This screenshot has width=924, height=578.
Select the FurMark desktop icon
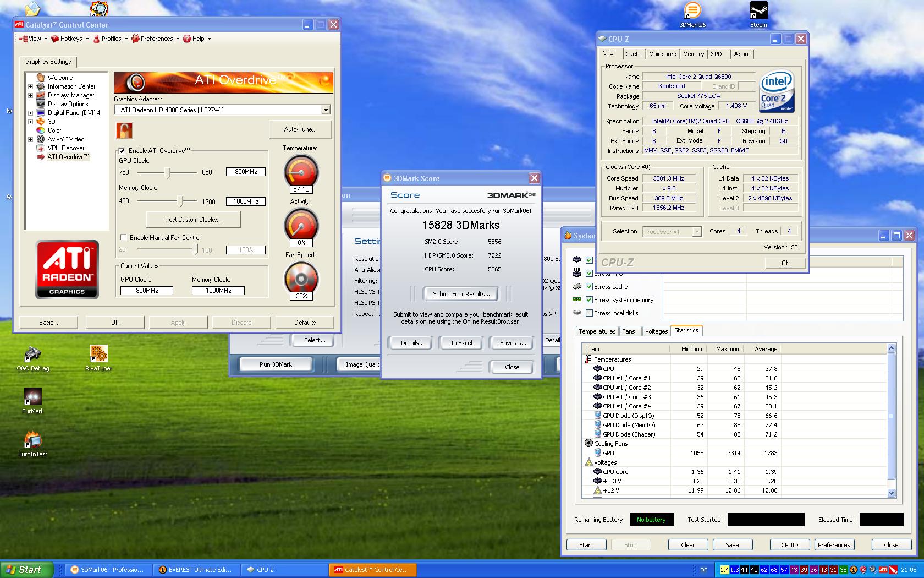point(33,401)
